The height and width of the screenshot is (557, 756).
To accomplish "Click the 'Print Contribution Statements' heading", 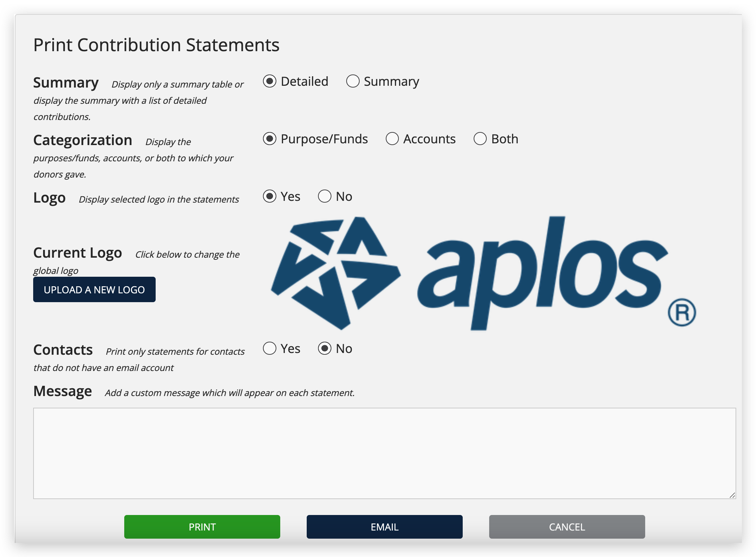I will point(156,45).
